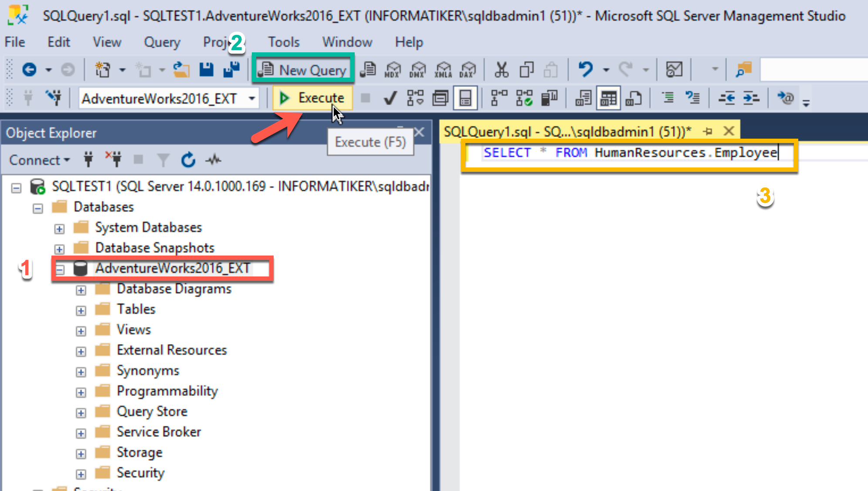
Task: Open the File menu
Action: [x=15, y=42]
